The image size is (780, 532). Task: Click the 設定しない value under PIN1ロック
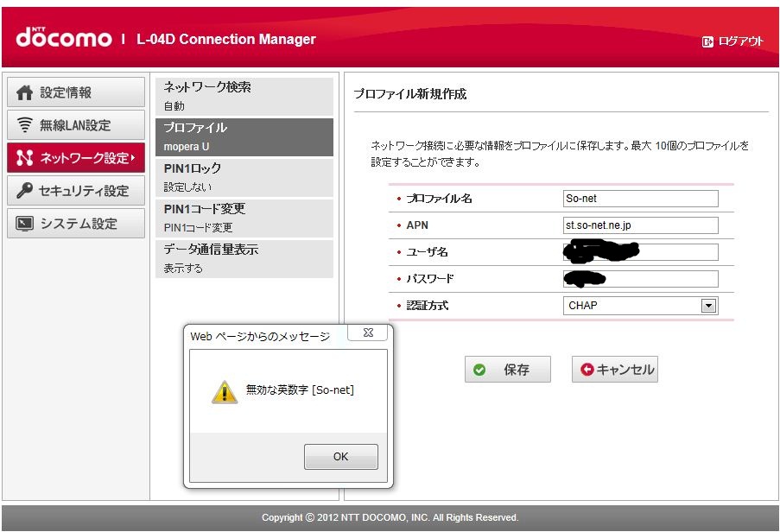pos(188,187)
